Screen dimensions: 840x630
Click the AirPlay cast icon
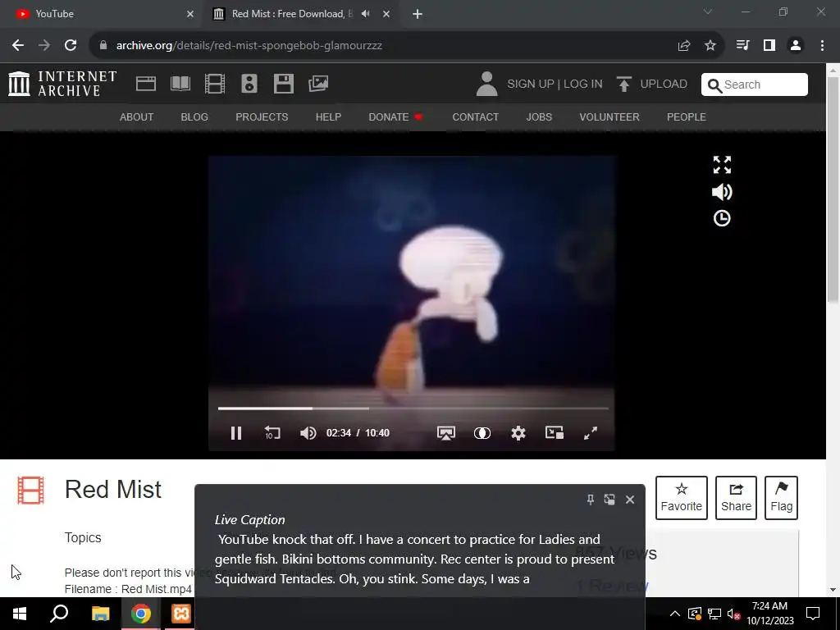tap(445, 433)
